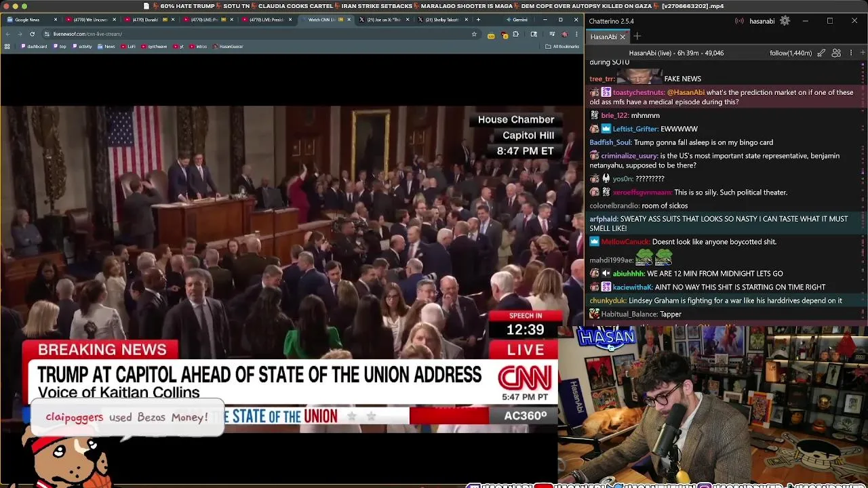This screenshot has height=488, width=868.
Task: Add a new split with the header plus
Action: click(x=863, y=53)
